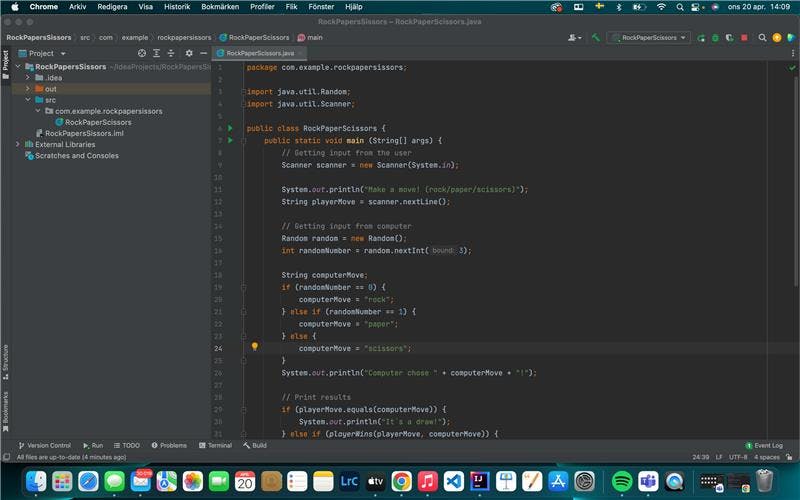Toggle the Bookmarks tool window side tab

click(5, 412)
